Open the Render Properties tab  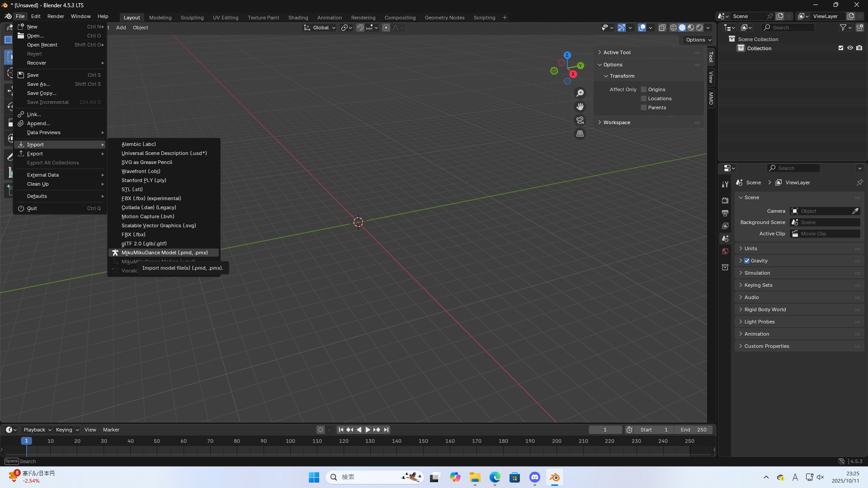coord(725,200)
